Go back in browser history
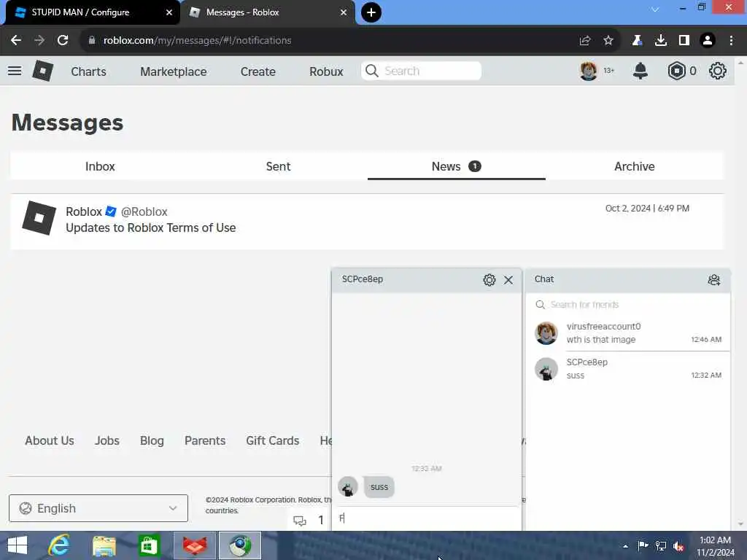 [x=16, y=41]
